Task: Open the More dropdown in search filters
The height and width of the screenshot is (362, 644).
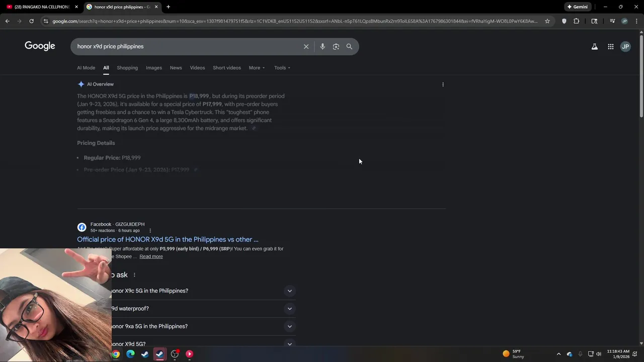Action: (x=257, y=68)
